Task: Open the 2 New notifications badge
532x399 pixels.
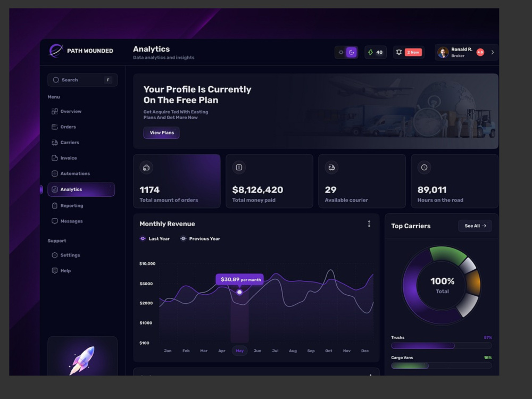Action: click(x=413, y=52)
